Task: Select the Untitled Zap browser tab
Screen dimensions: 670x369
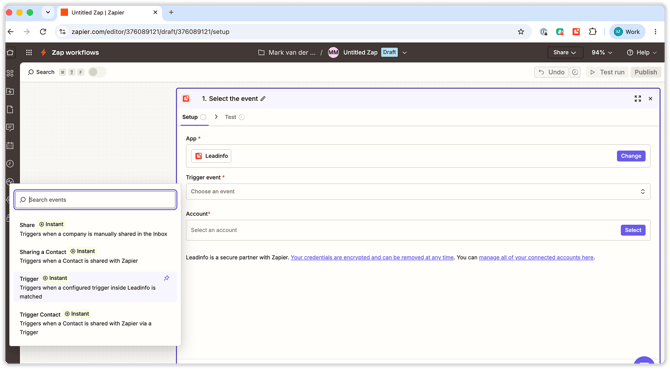Action: 110,12
